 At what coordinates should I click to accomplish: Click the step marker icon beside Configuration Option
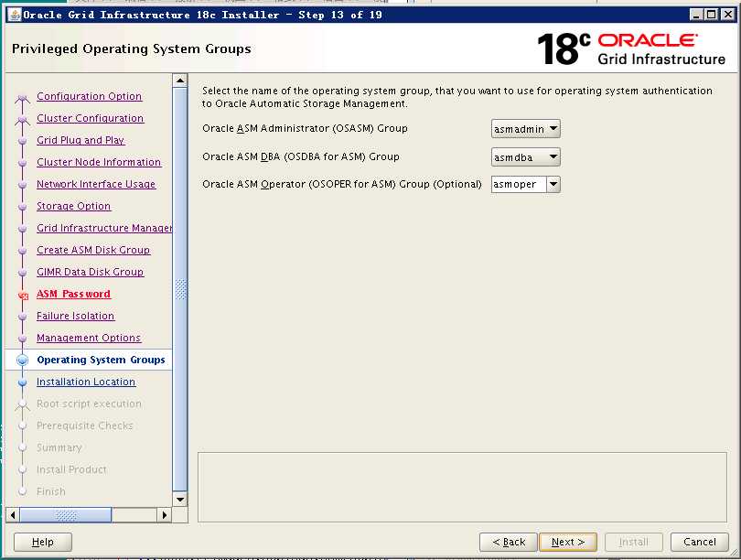22,98
